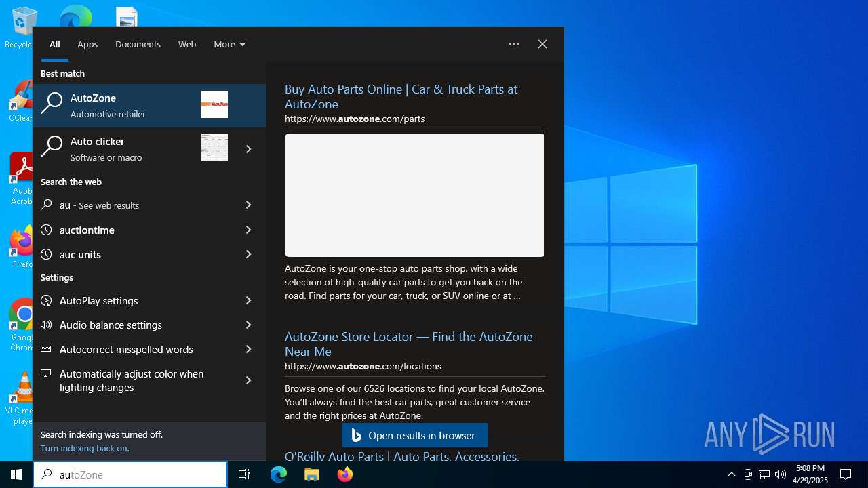Click the Auto clicker preview thumbnail
Viewport: 868px width, 488px height.
pos(214,148)
